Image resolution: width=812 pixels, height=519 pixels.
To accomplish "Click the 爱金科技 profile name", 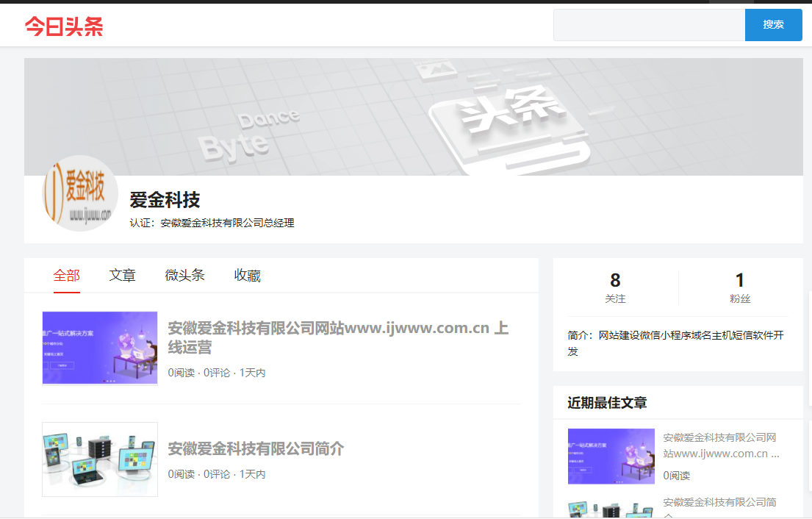I will point(165,199).
